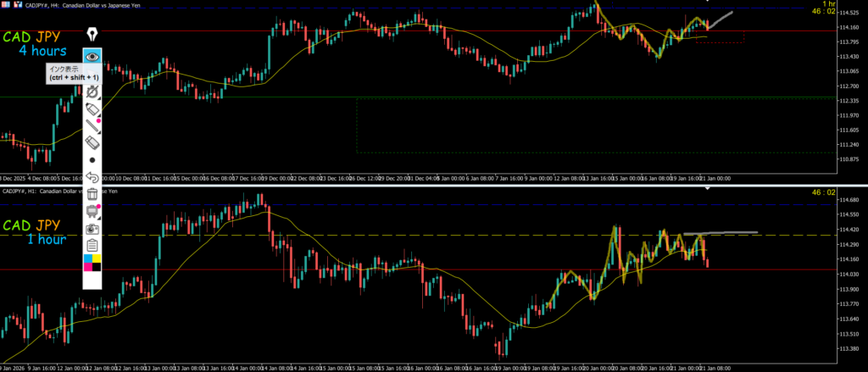Viewport: 868px width, 372px height.
Task: Expand marker pen options via corner arrow
Action: (x=100, y=117)
